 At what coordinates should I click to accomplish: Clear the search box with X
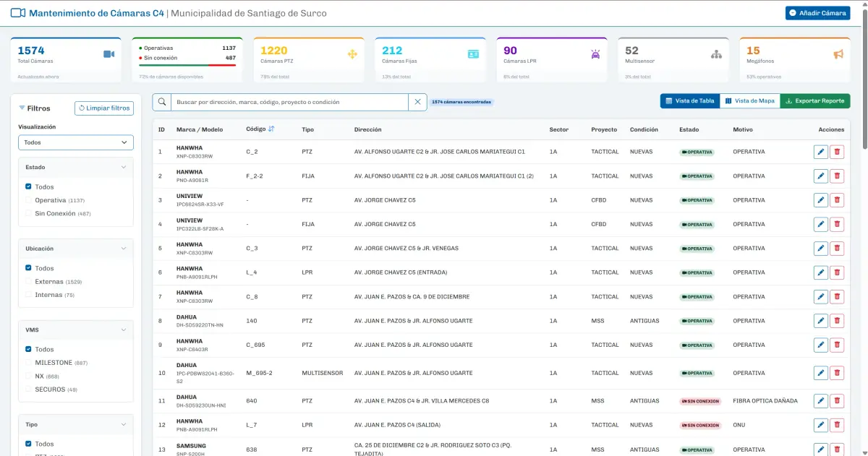click(x=417, y=102)
